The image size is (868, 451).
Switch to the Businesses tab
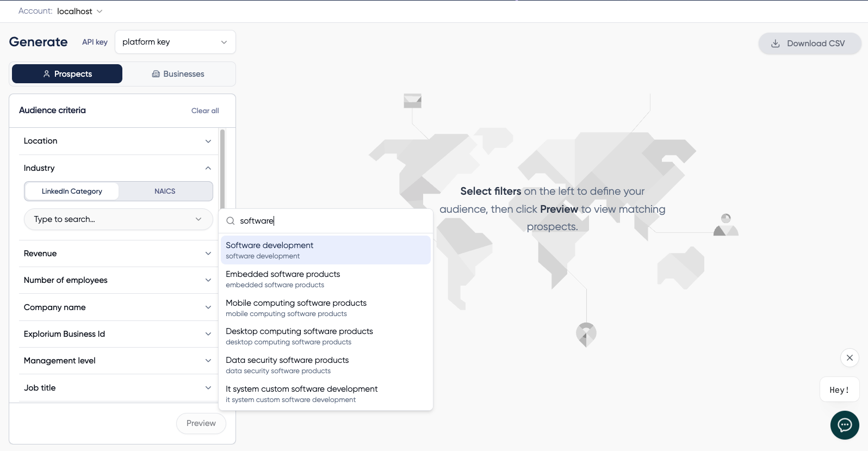click(x=178, y=74)
